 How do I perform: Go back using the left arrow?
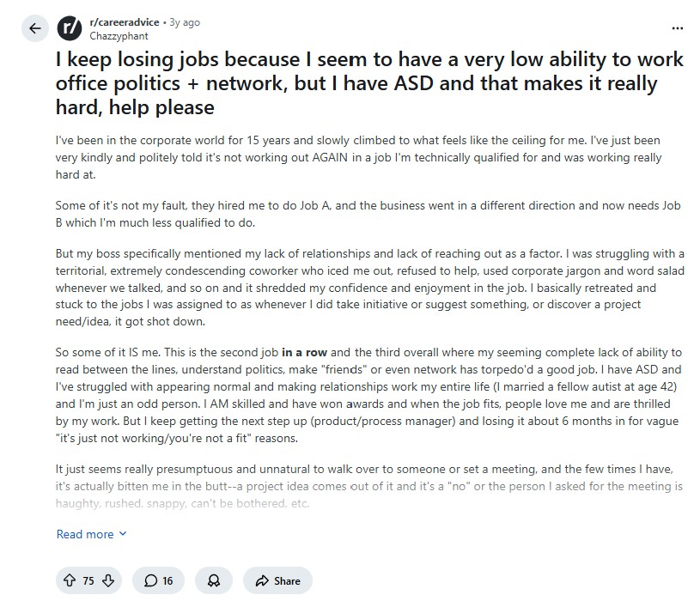pyautogui.click(x=34, y=28)
